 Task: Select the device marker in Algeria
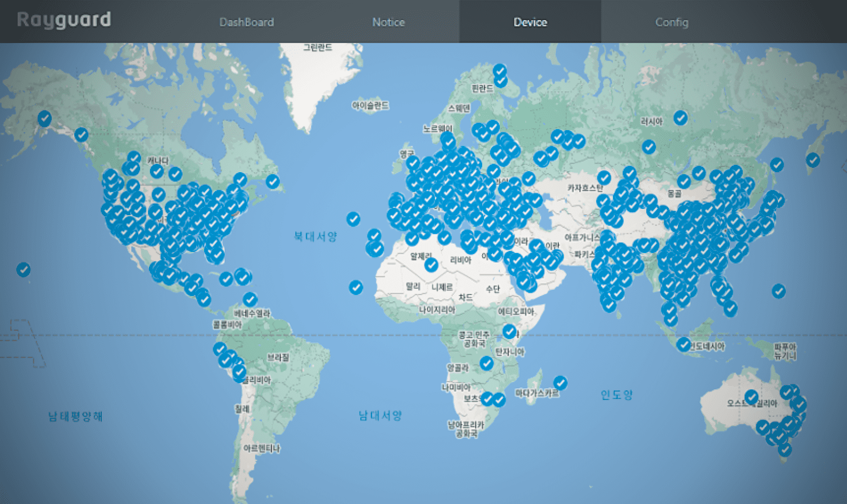click(431, 265)
